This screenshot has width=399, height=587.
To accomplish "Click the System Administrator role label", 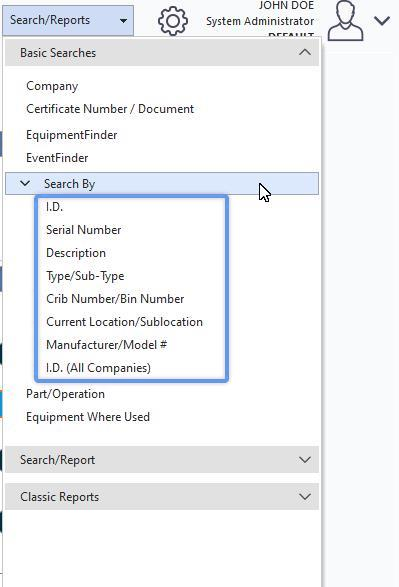I will [x=260, y=21].
